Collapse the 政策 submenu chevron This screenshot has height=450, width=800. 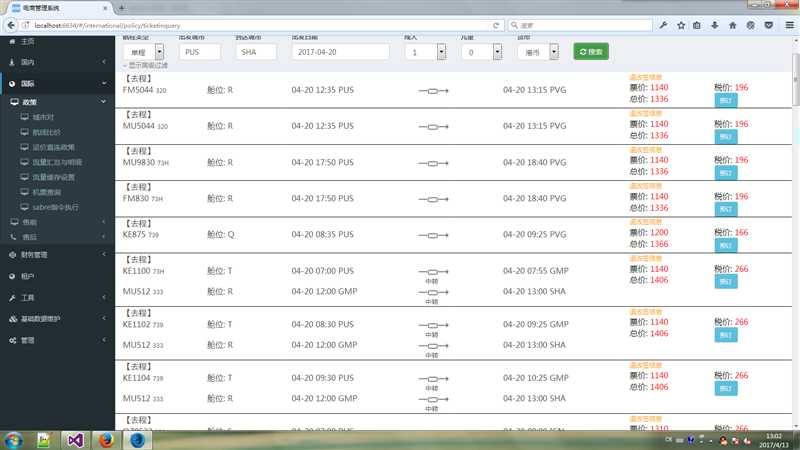tap(104, 102)
